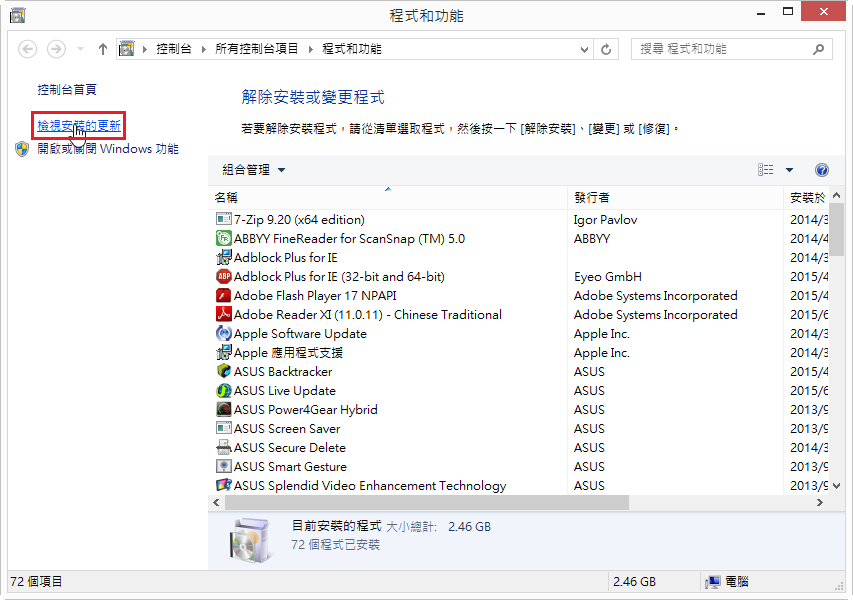Expand the breadcrumb arrow after 所有控制台項目

311,50
